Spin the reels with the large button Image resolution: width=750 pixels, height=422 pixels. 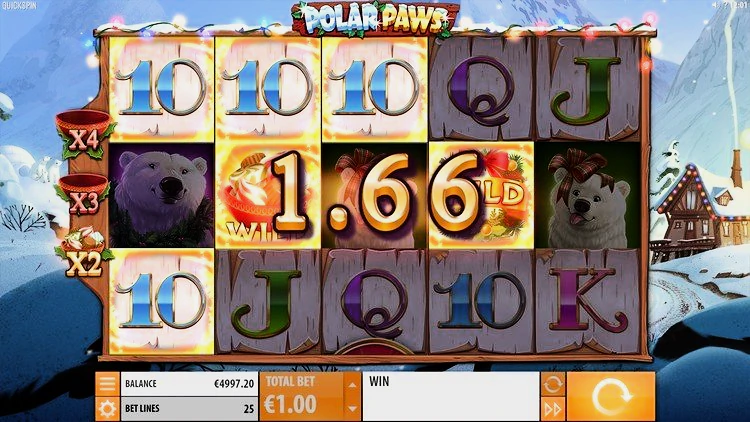pyautogui.click(x=611, y=396)
